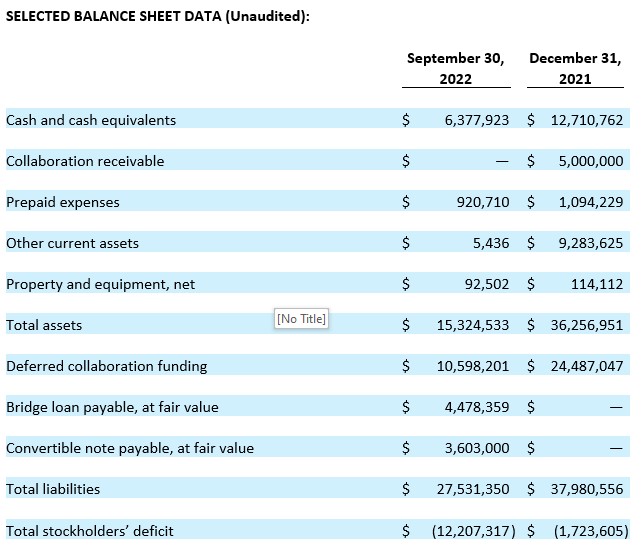Click the "Deferred collaboration funding" row label
The width and height of the screenshot is (641, 549).
tap(107, 366)
